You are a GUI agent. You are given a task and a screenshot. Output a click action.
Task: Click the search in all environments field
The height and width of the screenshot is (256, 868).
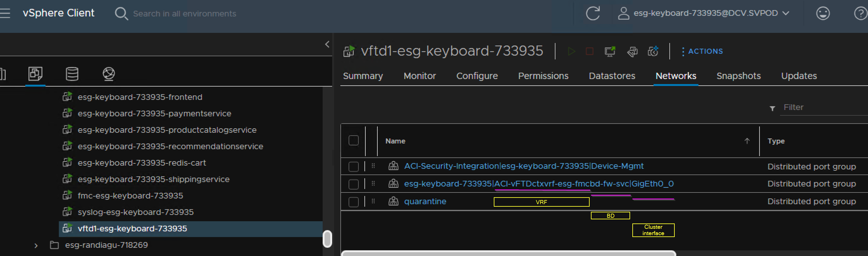tap(184, 14)
